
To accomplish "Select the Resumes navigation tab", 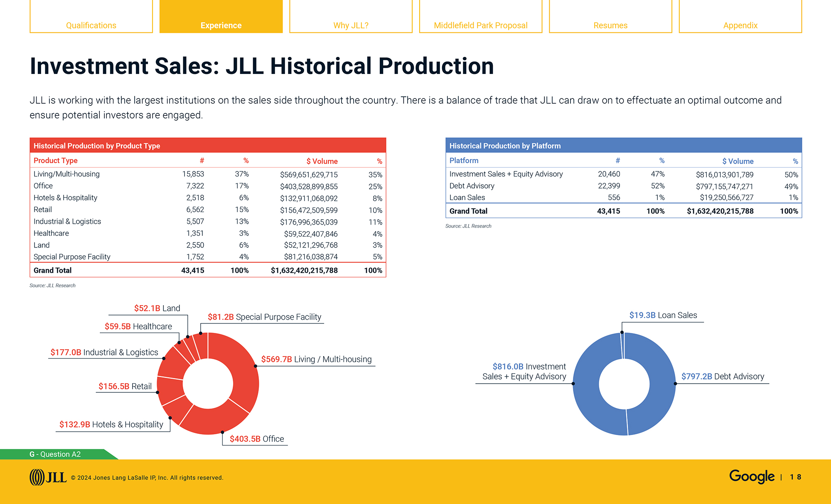I will coord(610,25).
